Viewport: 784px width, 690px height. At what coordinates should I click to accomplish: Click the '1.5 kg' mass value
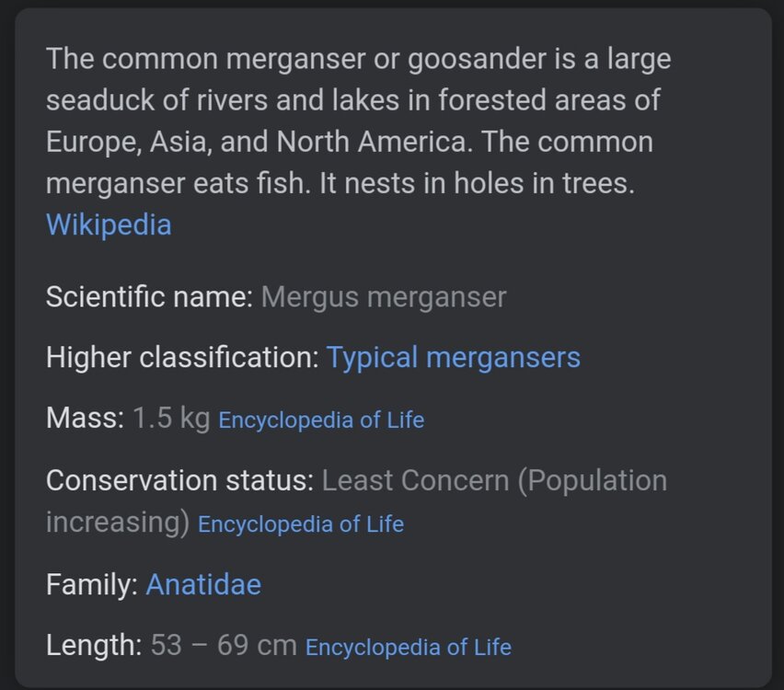click(x=171, y=419)
